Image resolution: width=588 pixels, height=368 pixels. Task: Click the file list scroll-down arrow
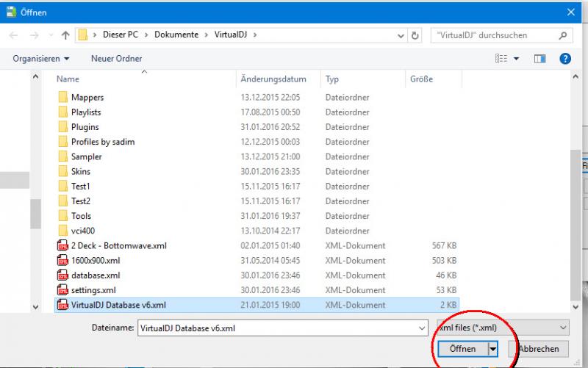point(576,307)
